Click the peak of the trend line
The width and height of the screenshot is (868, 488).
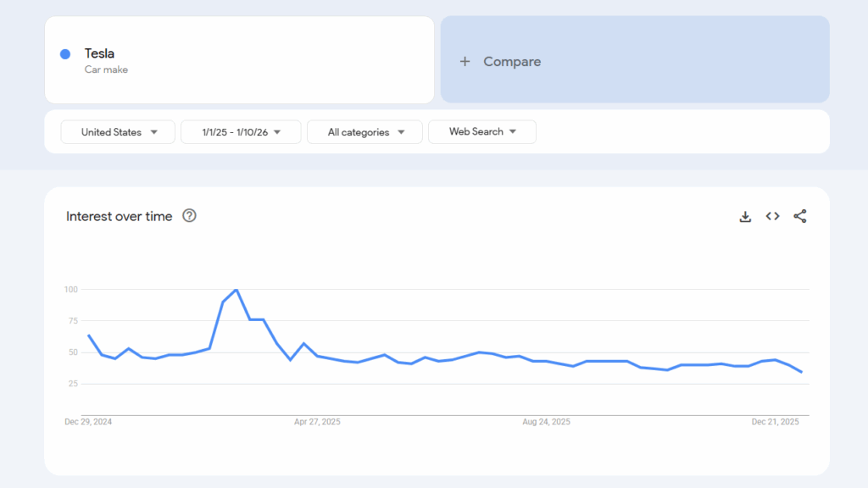coord(236,289)
